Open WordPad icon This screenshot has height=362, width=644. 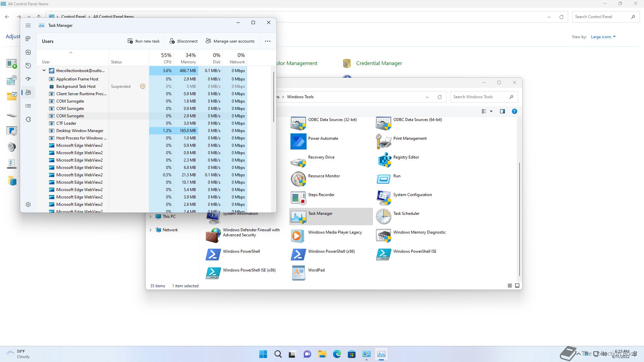[298, 273]
